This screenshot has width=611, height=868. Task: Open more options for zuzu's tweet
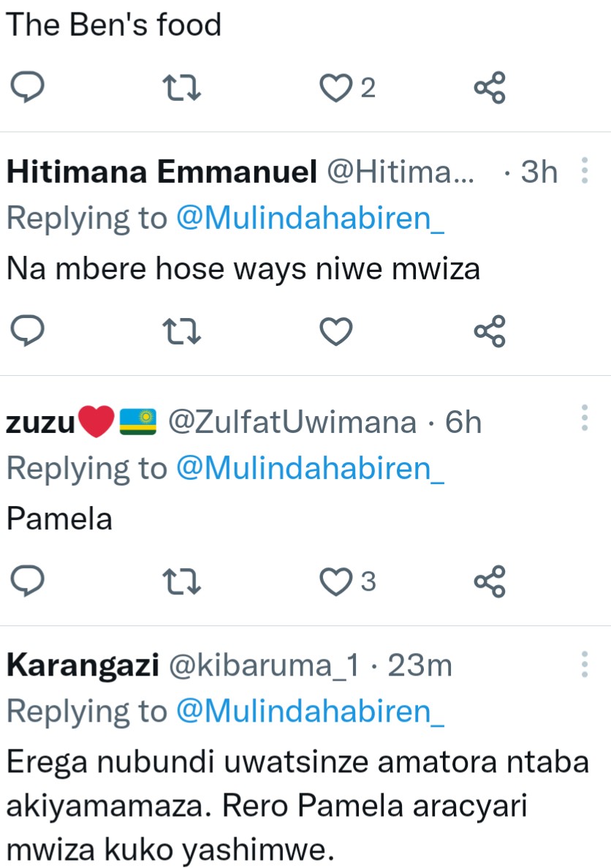coord(584,418)
